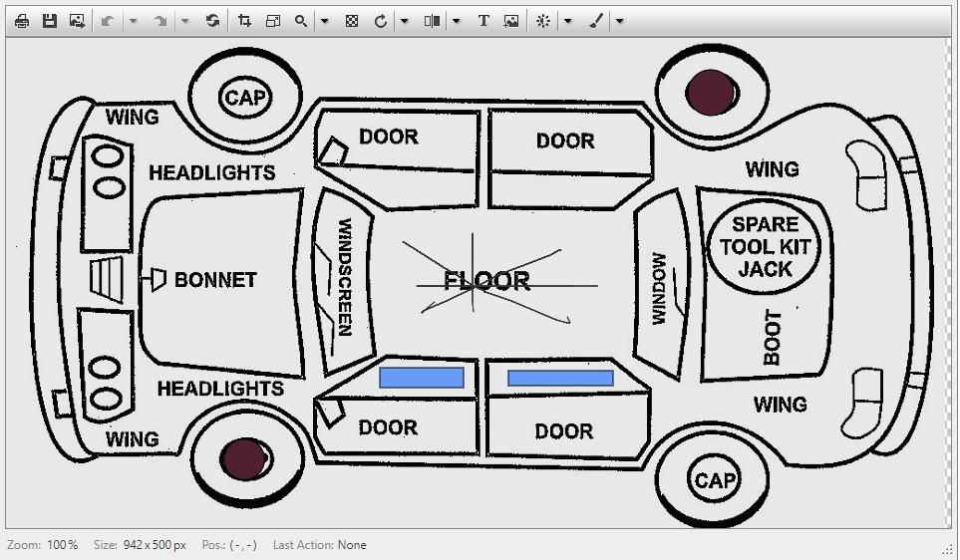
Task: Expand the dropdown arrow beside the rotate icon
Action: point(404,21)
